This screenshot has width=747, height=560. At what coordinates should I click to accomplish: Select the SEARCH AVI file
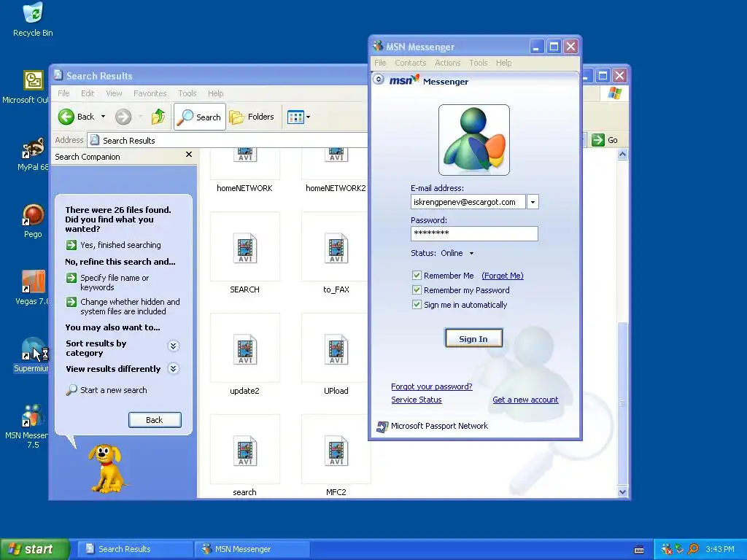[245, 253]
